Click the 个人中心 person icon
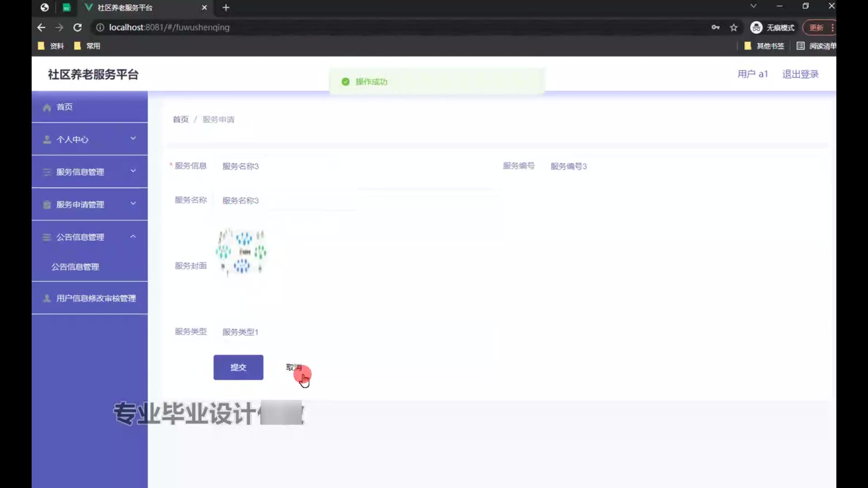This screenshot has height=488, width=868. point(47,140)
